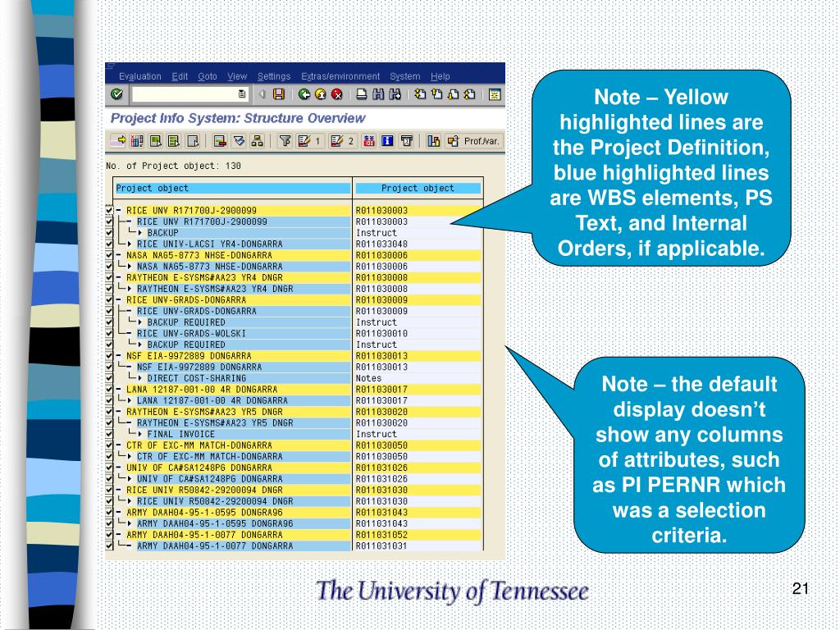Click the Next Page icon
The width and height of the screenshot is (840, 630).
[x=453, y=94]
